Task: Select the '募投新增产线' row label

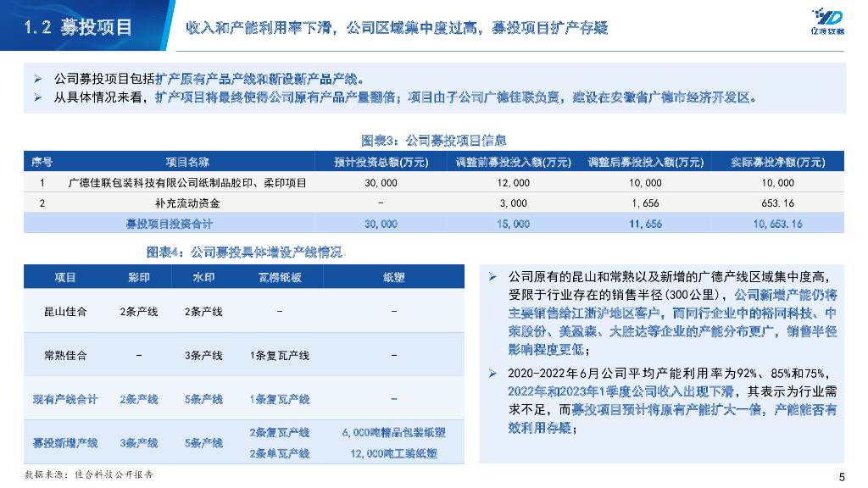Action: (x=65, y=442)
